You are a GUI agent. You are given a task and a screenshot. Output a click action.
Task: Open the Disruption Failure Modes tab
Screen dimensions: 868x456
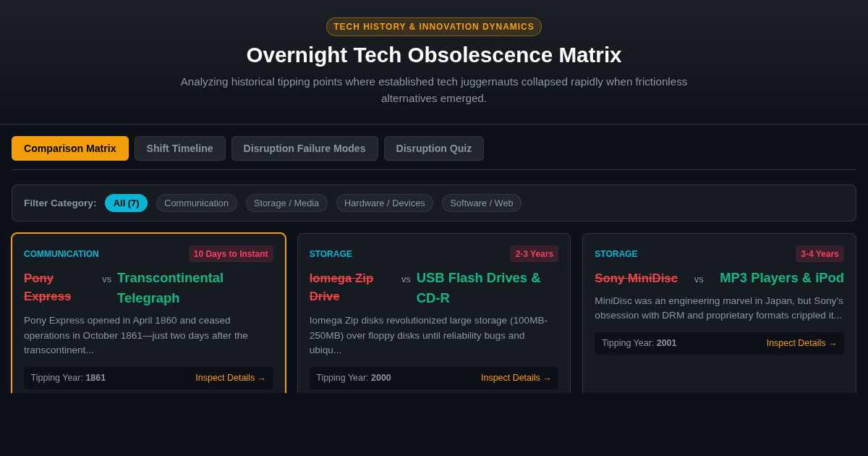point(305,148)
